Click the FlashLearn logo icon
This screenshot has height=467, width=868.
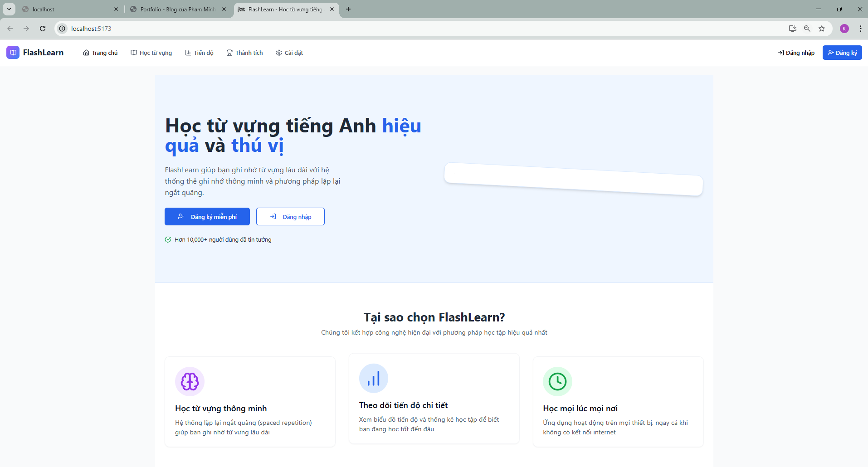coord(13,53)
